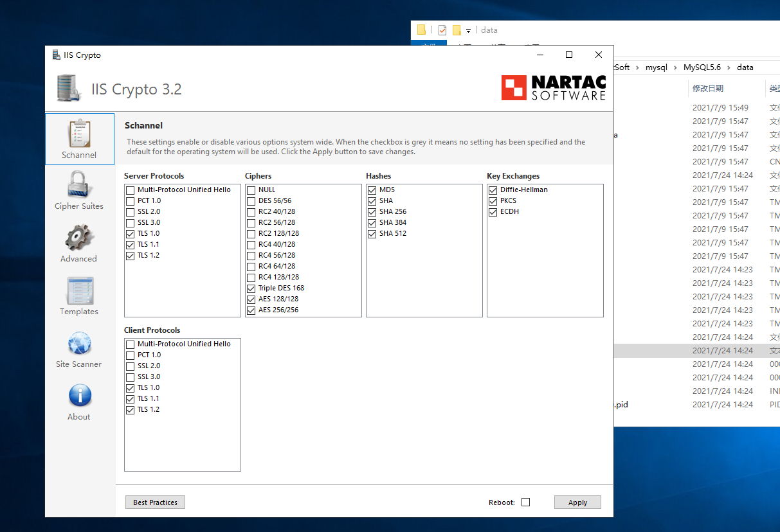Screen dimensions: 780x532
Task: Toggle ECDH key exchange
Action: 493,212
